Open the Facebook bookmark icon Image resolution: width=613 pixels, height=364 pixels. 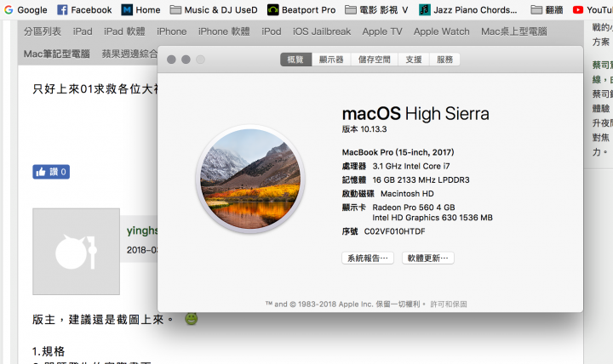tap(62, 9)
